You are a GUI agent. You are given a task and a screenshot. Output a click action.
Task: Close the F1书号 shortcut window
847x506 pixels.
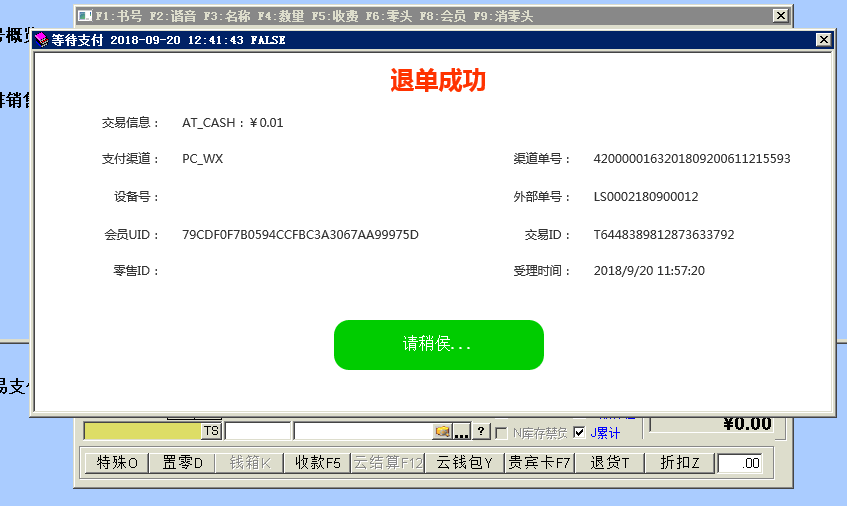[780, 16]
